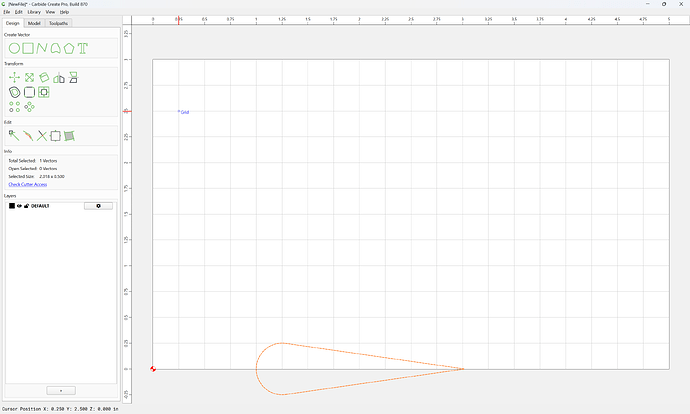This screenshot has width=690, height=414.
Task: Click the Selected Size 2.018 x 0.500 value
Action: [52, 176]
